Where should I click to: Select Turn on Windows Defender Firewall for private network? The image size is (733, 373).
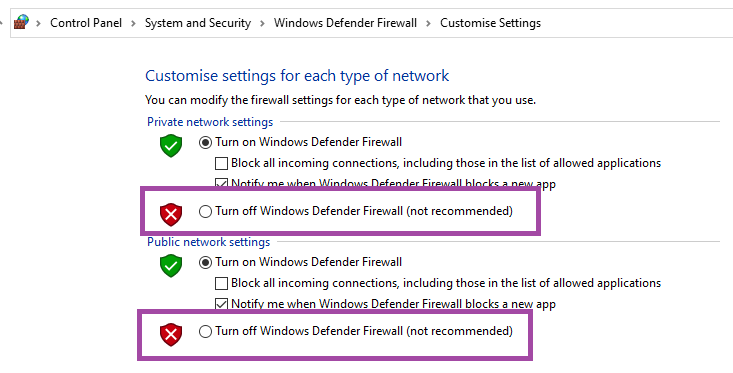coord(205,143)
